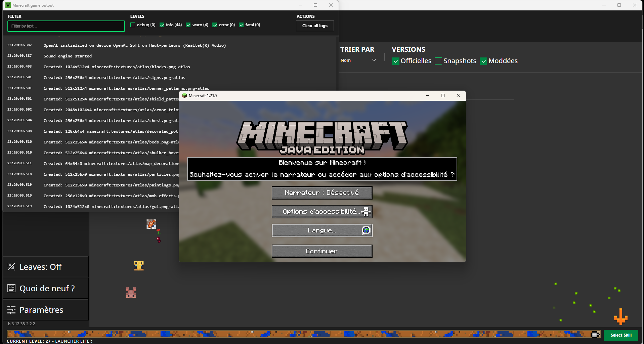The image size is (644, 344).
Task: Click the LEVELS heading in the log window
Action: [137, 16]
